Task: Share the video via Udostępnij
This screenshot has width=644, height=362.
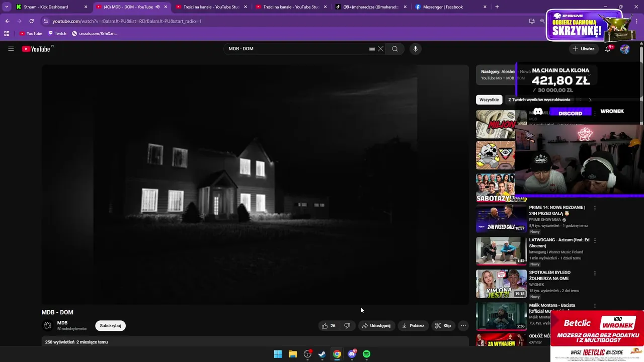Action: [x=376, y=326]
